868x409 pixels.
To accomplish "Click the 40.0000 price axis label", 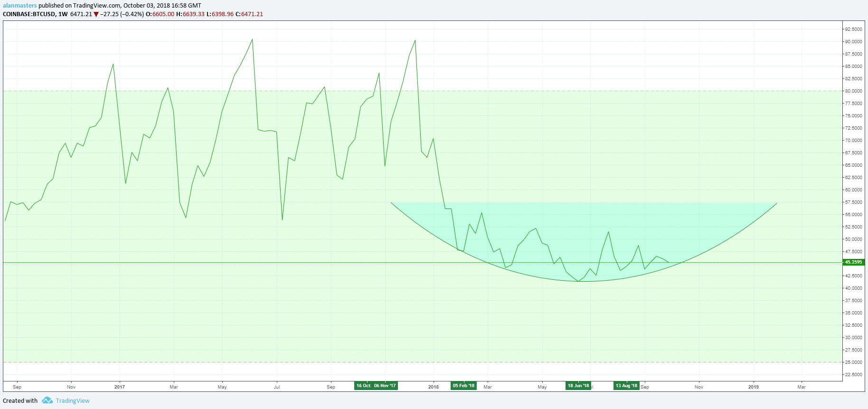I will click(854, 288).
